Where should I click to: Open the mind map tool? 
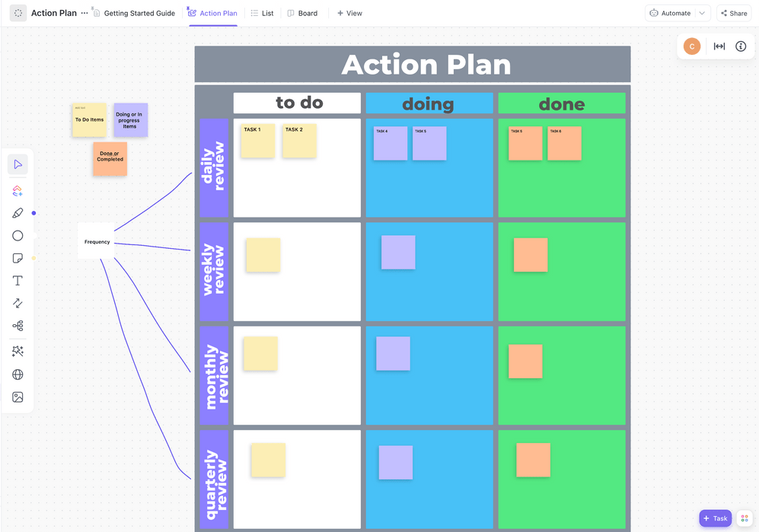pos(18,326)
